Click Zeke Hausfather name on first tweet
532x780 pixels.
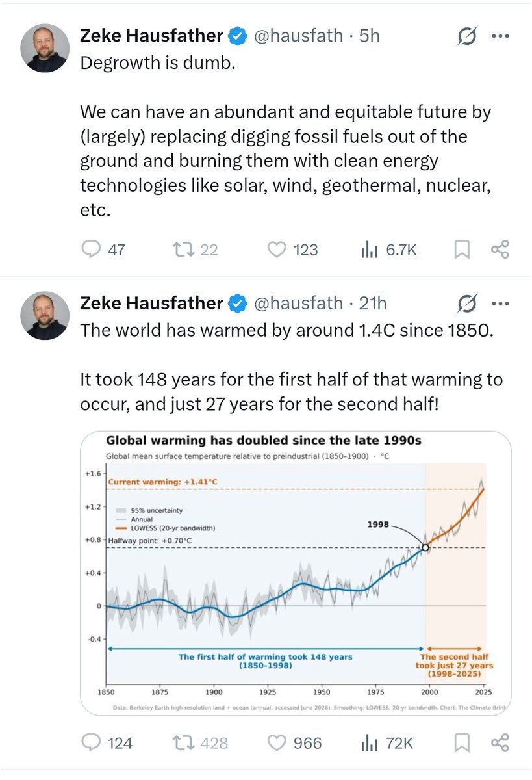click(x=151, y=36)
